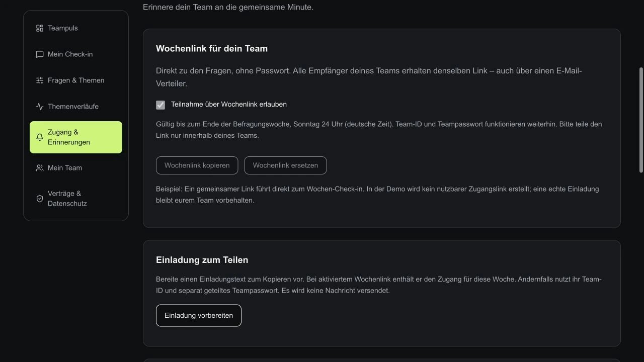Click Einladung vorbereiten button
This screenshot has width=644, height=362.
pyautogui.click(x=199, y=316)
